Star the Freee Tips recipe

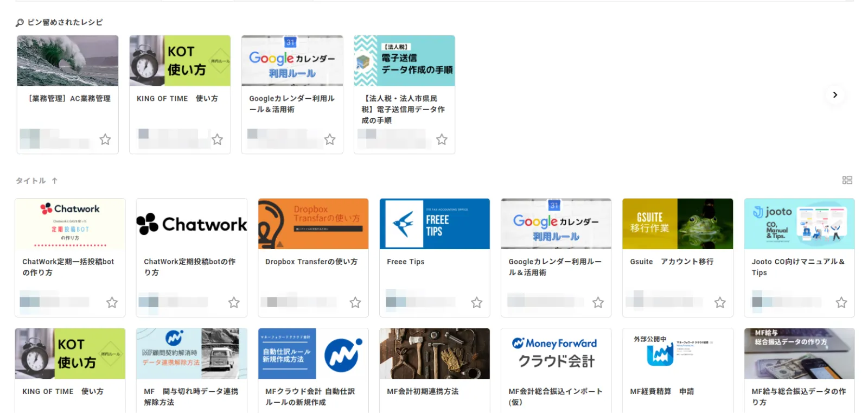click(x=477, y=302)
